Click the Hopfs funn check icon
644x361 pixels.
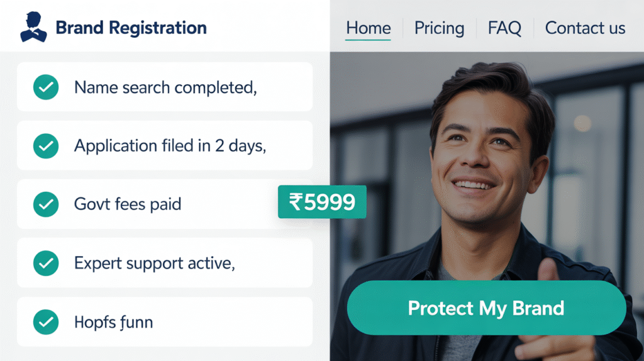point(46,322)
